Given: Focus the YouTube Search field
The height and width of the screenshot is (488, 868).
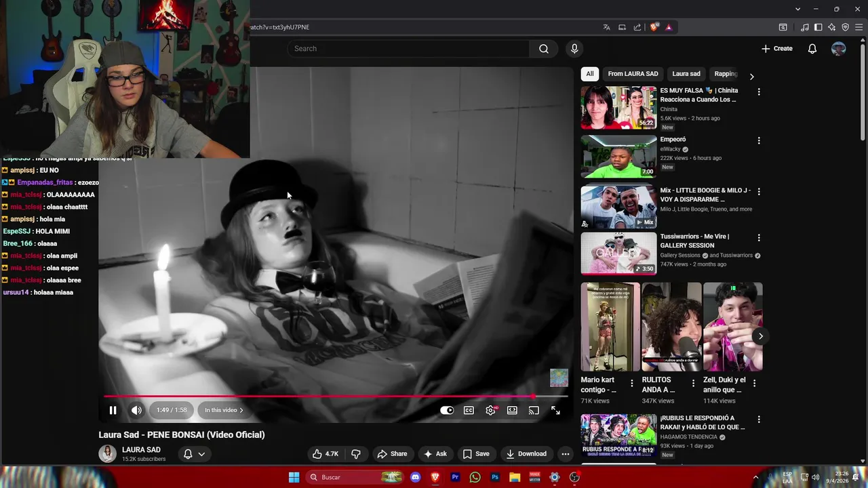Looking at the screenshot, I should pyautogui.click(x=408, y=49).
